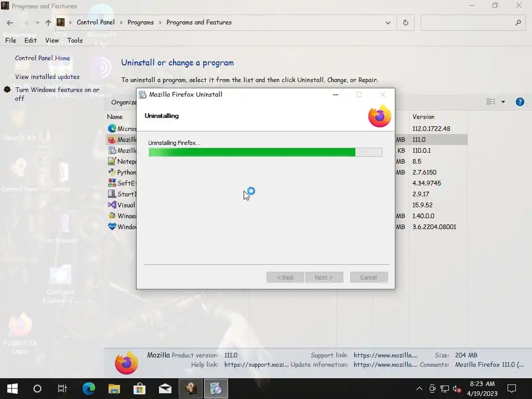Viewport: 532px width, 399px height.
Task: Click the Back navigation arrow in Control Panel
Action: [10, 23]
